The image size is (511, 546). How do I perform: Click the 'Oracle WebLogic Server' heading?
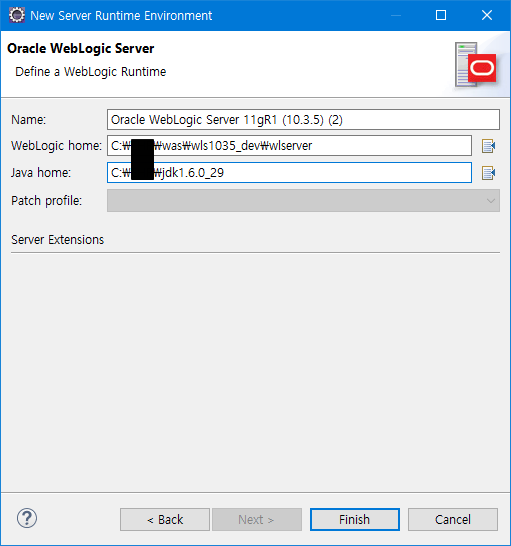click(x=80, y=48)
